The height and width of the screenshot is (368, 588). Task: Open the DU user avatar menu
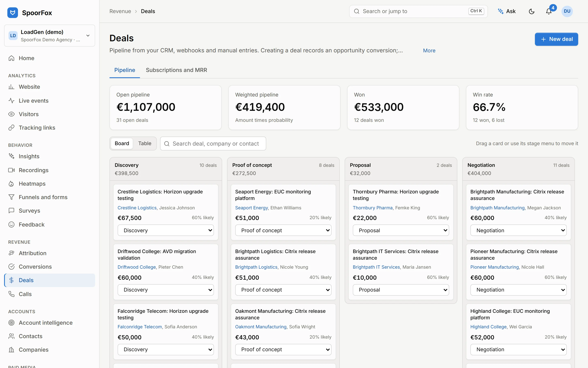(567, 11)
